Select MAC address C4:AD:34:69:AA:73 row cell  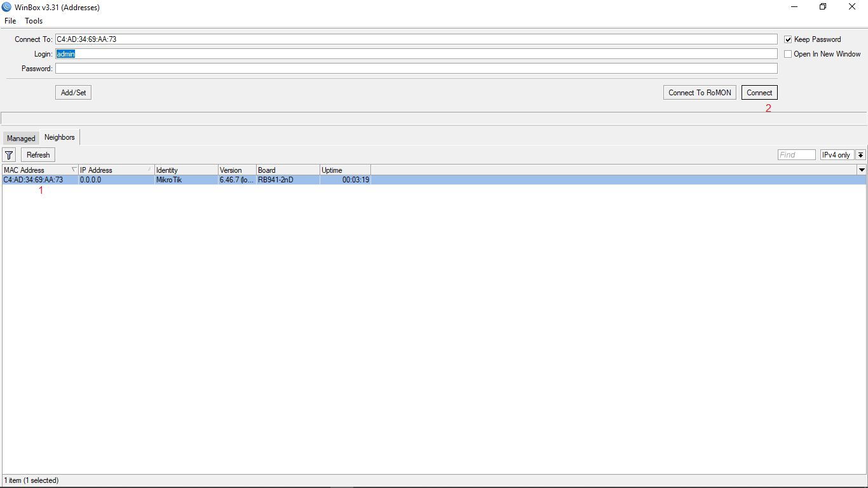(x=40, y=180)
